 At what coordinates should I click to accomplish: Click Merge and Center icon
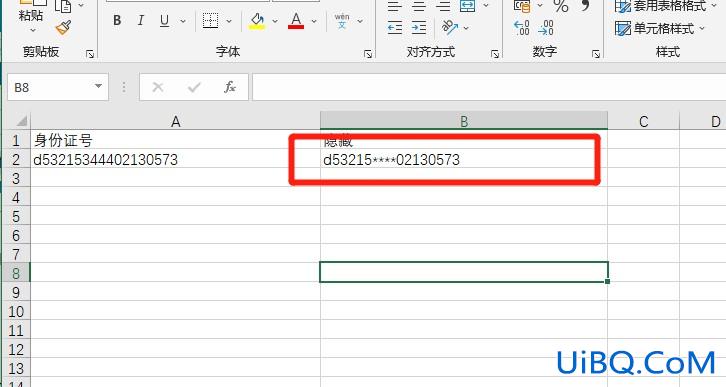click(468, 6)
